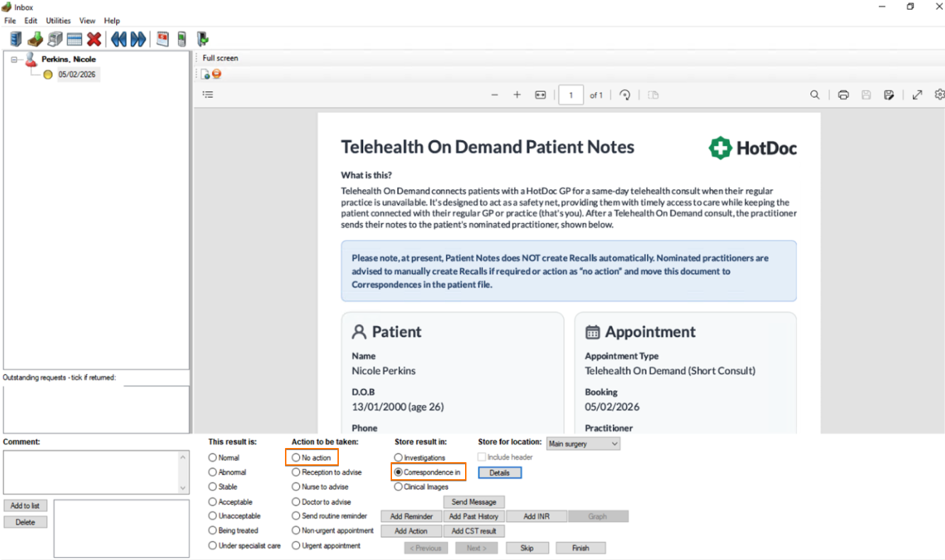Zoom out the PDF with the minus icon
Viewport: 945px width, 560px height.
[495, 95]
